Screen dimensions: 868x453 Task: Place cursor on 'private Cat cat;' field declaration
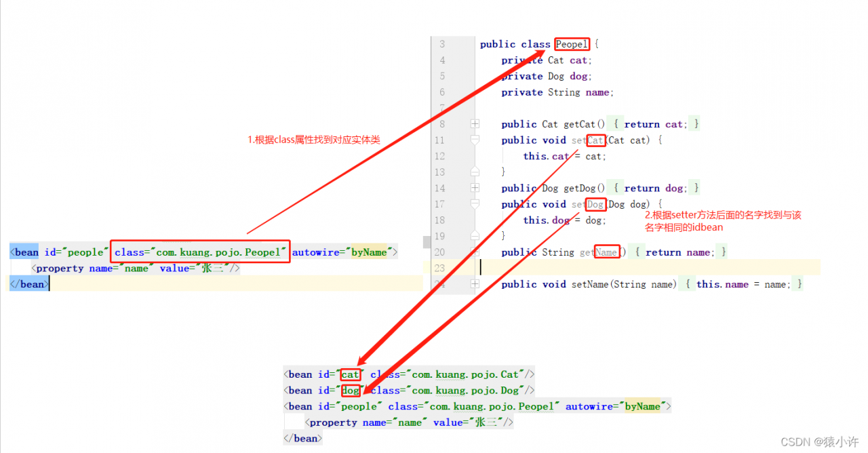tap(547, 60)
